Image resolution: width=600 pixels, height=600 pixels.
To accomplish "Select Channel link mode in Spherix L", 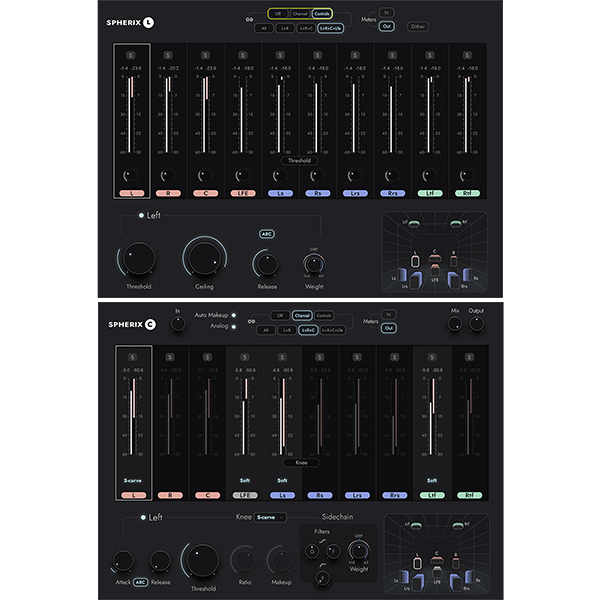I will pos(300,14).
